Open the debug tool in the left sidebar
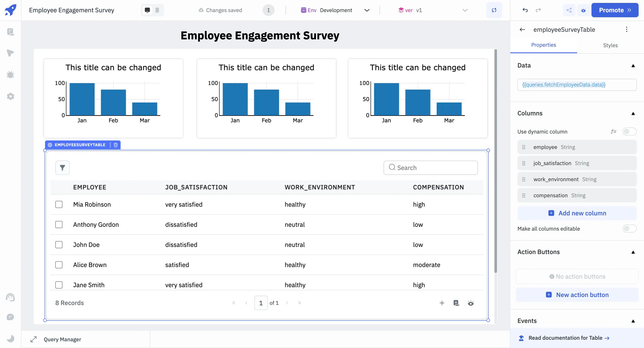Image resolution: width=644 pixels, height=348 pixels. tap(11, 74)
